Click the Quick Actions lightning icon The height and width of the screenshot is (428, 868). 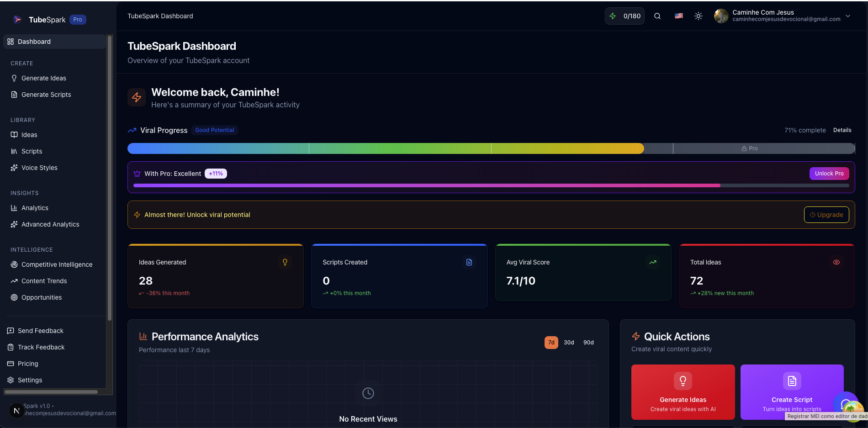636,336
